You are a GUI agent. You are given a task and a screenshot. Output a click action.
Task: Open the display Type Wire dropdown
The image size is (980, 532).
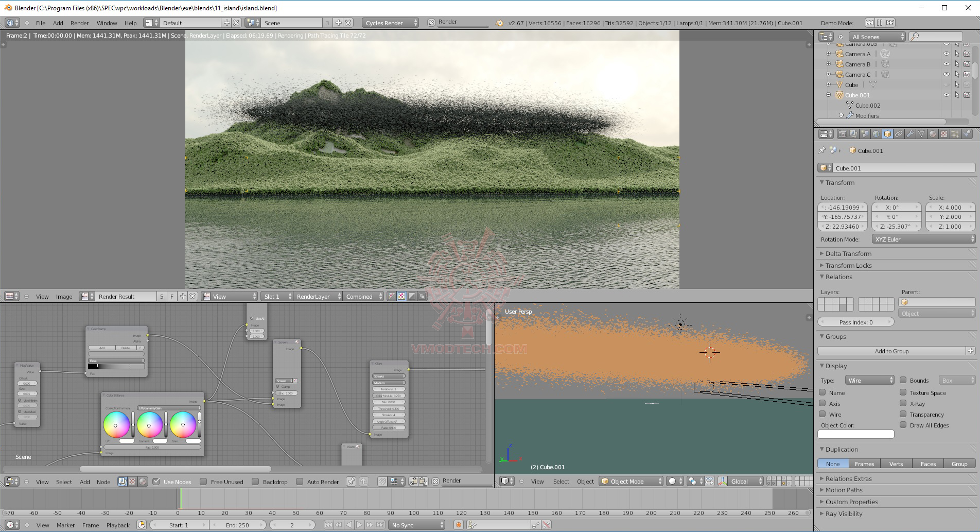pyautogui.click(x=870, y=380)
